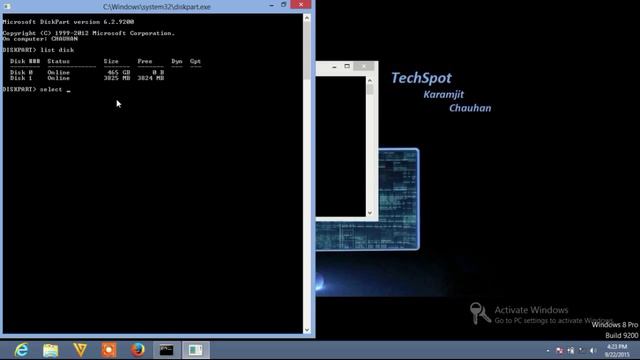Screen dimensions: 640x360
Task: Click the '3825 MB' size value
Action: point(117,78)
